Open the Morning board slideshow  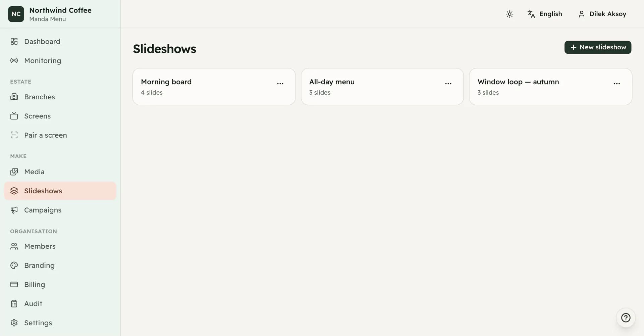(214, 87)
